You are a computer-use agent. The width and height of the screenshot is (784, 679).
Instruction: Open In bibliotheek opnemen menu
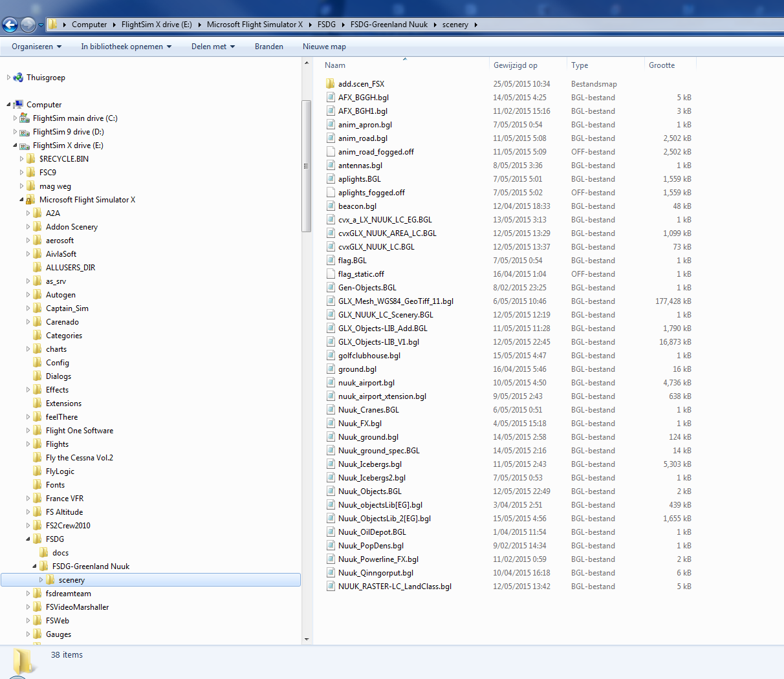[x=126, y=47]
